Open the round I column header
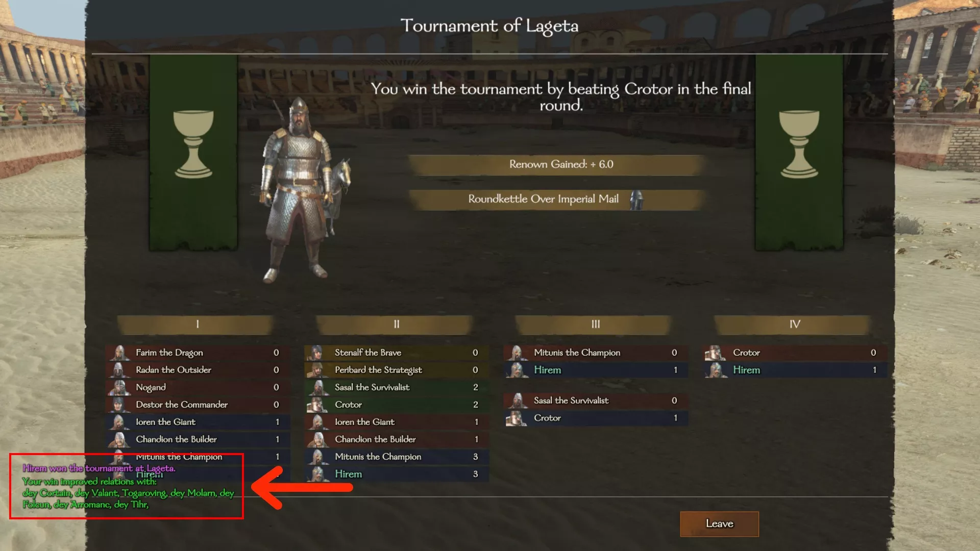The image size is (980, 551). [x=197, y=324]
